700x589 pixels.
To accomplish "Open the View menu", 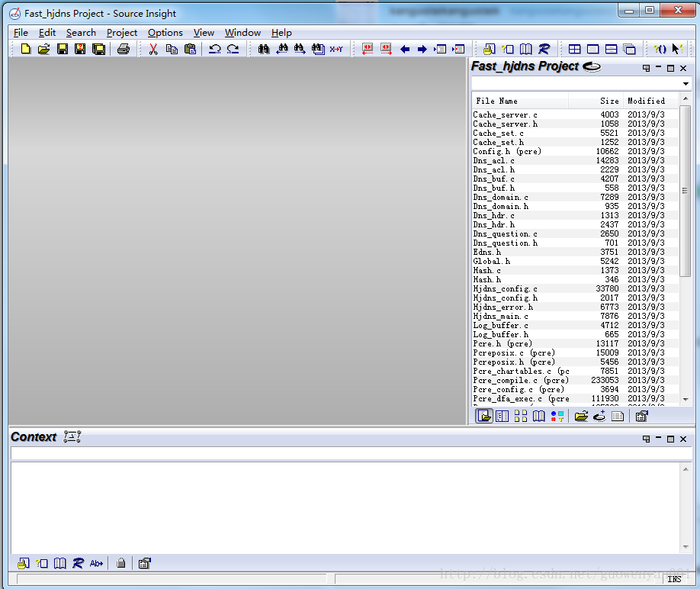I will click(x=204, y=33).
